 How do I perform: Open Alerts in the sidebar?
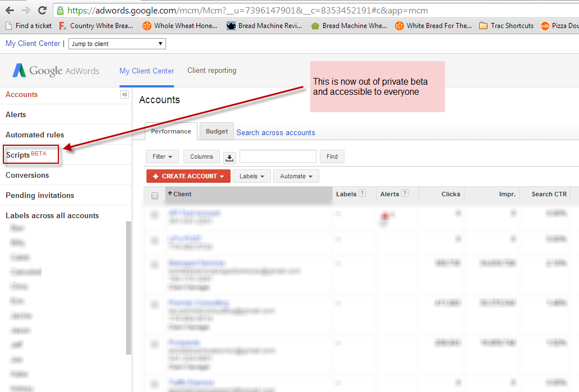[x=16, y=115]
